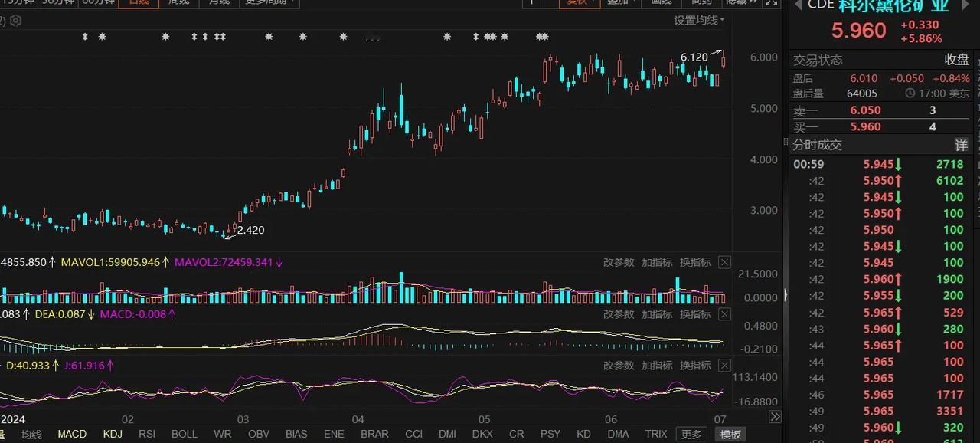Click 换指标 in the volume panel
The width and height of the screenshot is (980, 443).
(x=695, y=262)
